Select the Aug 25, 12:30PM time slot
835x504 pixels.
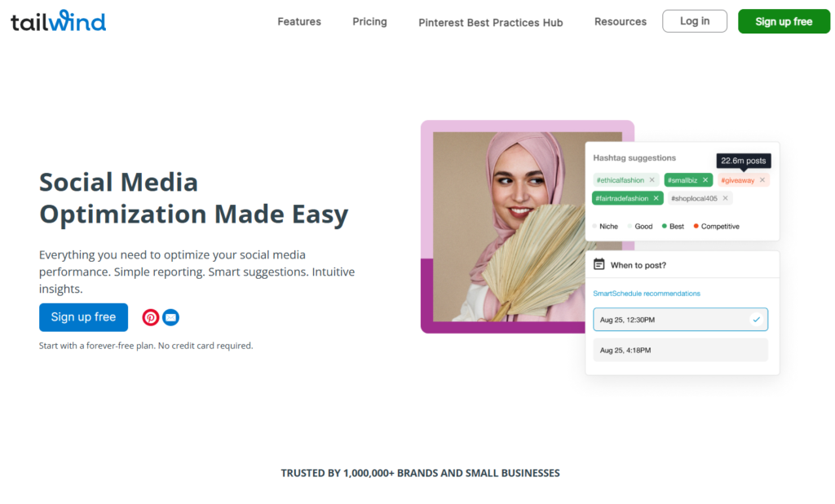tap(680, 320)
